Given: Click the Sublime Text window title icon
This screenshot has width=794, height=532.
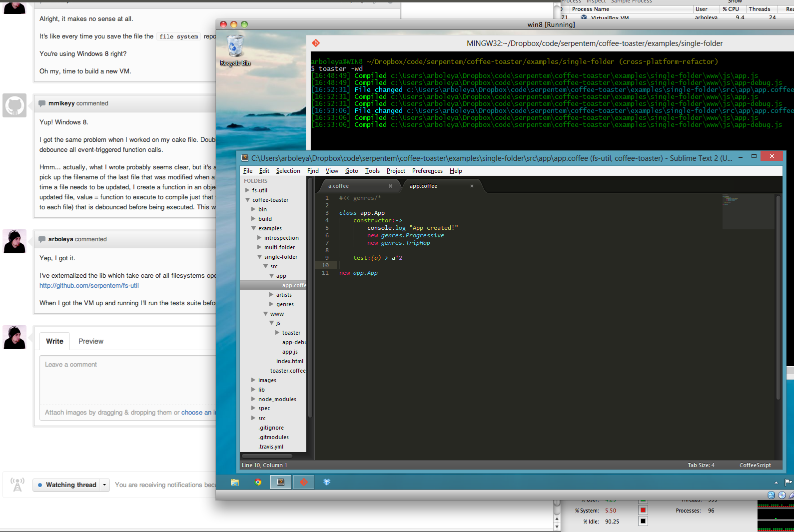Looking at the screenshot, I should (x=245, y=158).
